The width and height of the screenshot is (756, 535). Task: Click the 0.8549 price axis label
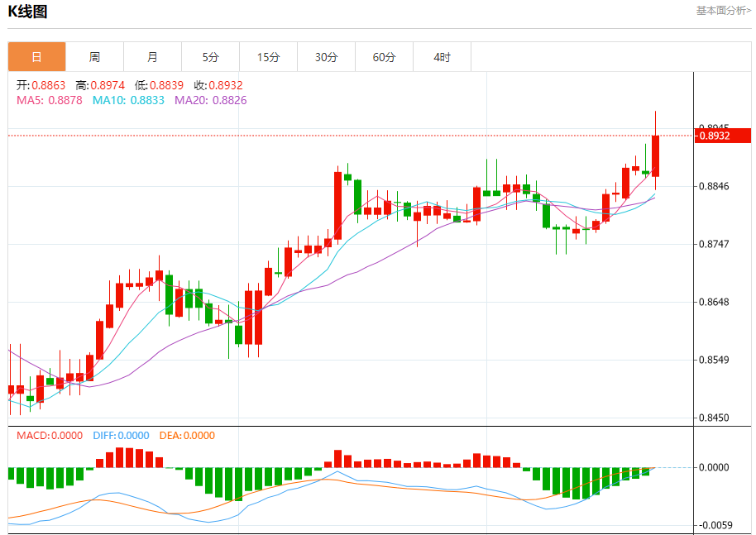[x=714, y=360]
